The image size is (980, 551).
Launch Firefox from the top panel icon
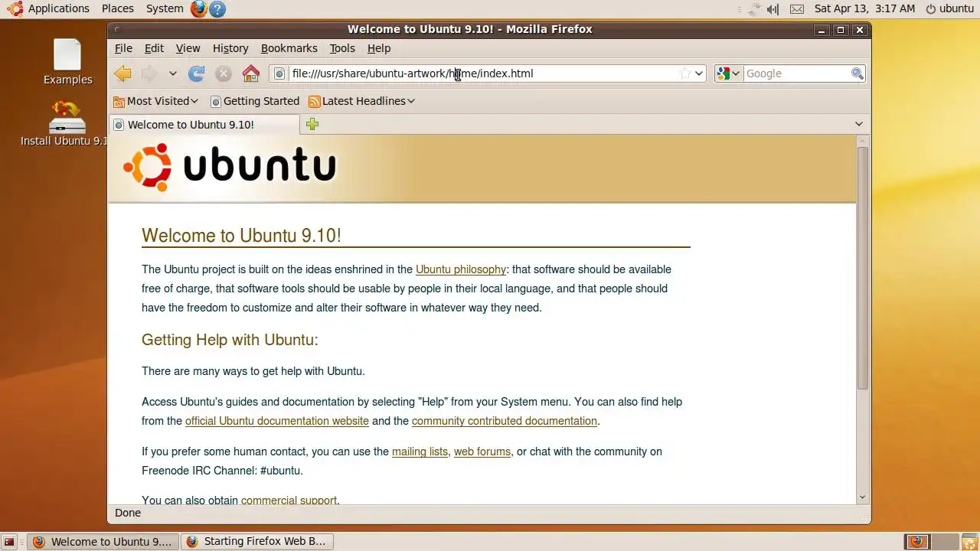(x=198, y=8)
